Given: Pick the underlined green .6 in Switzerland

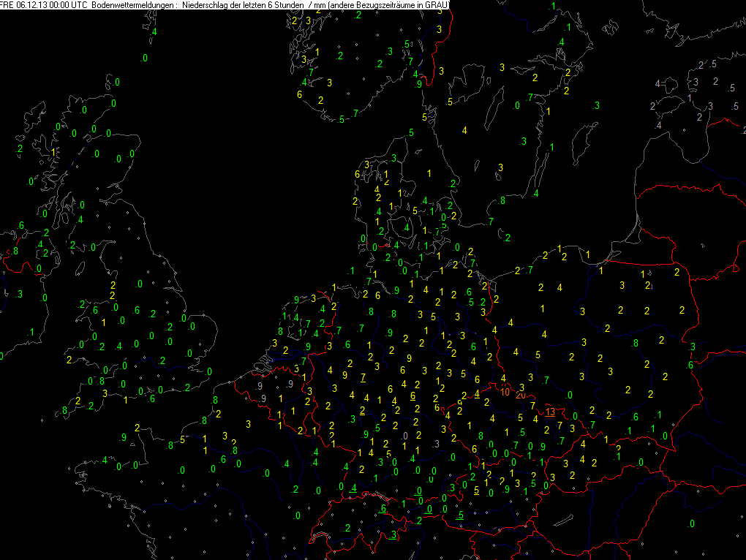Looking at the screenshot, I should click(x=383, y=509).
